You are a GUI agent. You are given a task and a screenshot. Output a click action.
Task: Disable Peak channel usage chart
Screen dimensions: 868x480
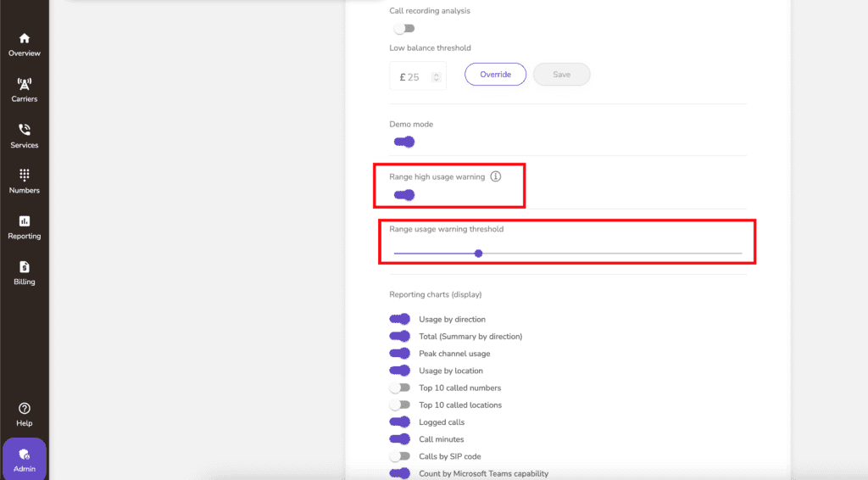point(400,354)
